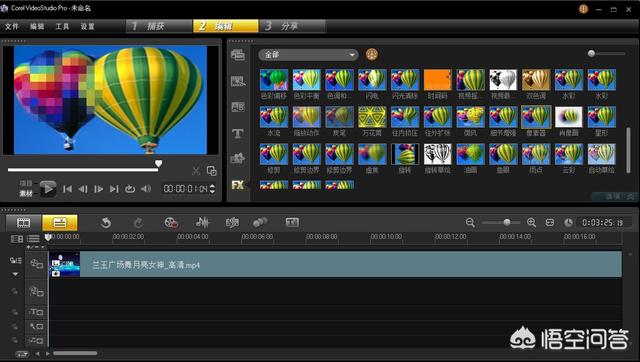Viewport: 640px width, 362px height.
Task: Switch to Storyboard view
Action: (24, 223)
